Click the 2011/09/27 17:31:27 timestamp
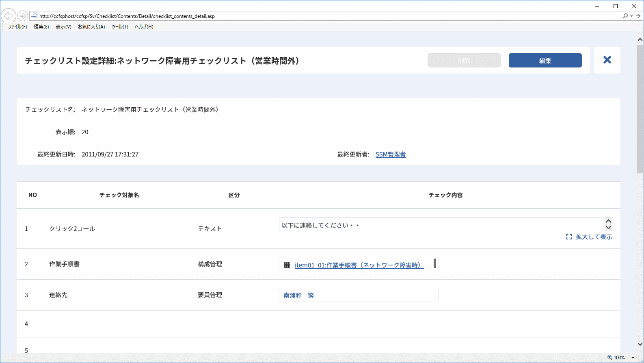The width and height of the screenshot is (644, 363). coord(110,154)
